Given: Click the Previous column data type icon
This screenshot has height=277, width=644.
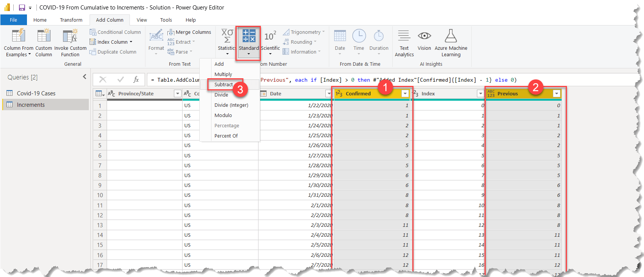Looking at the screenshot, I should coord(491,93).
